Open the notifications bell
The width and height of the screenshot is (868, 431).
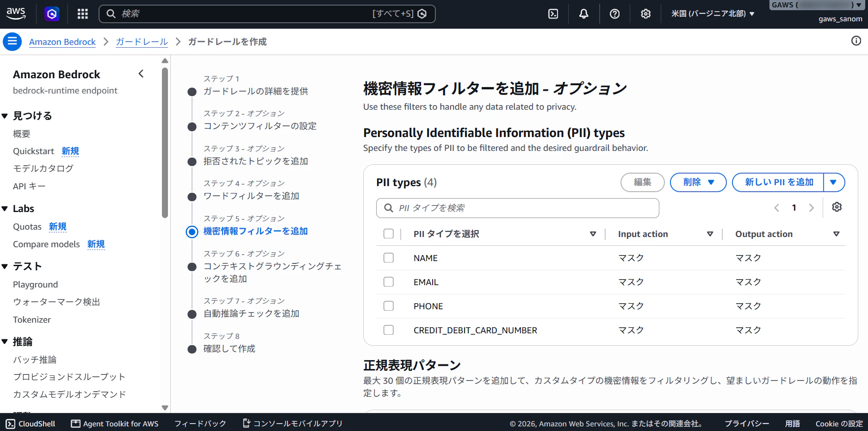584,14
